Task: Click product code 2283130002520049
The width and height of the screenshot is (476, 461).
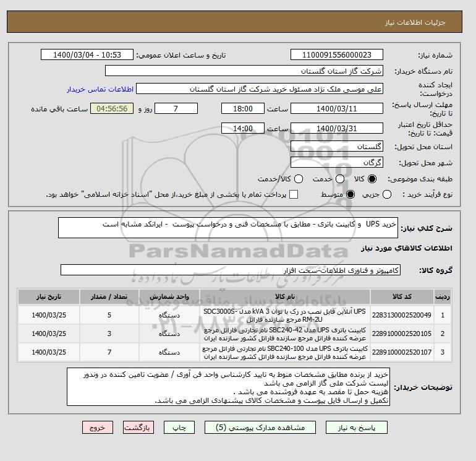Action: click(x=402, y=315)
